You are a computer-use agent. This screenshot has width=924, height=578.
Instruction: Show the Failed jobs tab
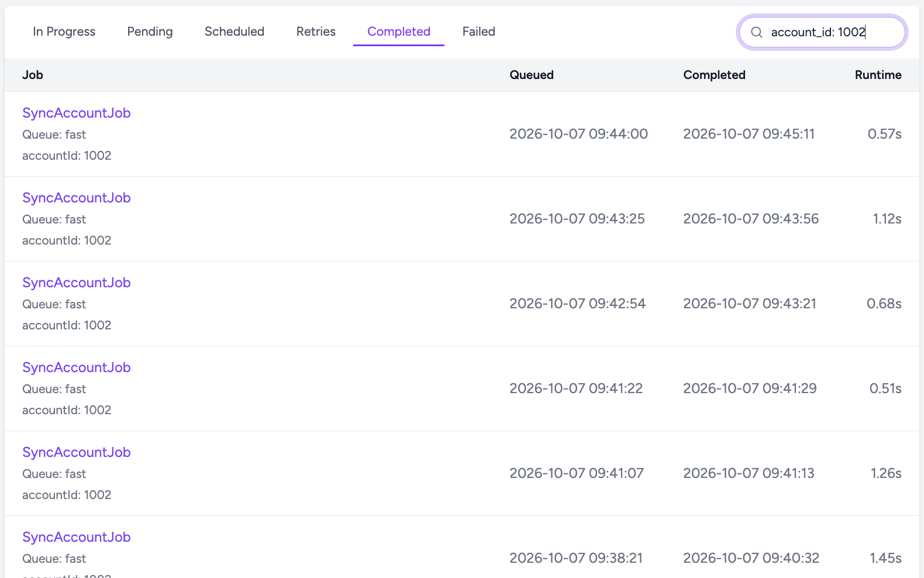tap(479, 32)
